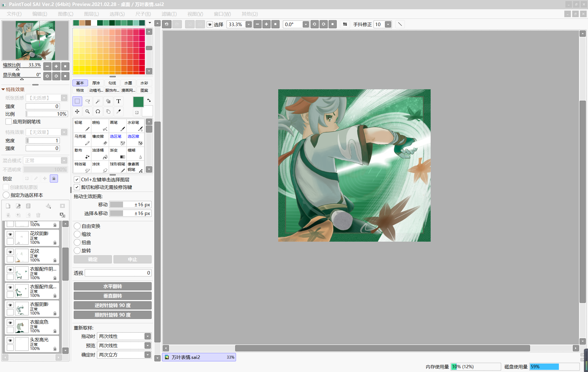Screen dimensions: 588x372
Task: Choose the 渐变 gradient tool
Action: 118,153
